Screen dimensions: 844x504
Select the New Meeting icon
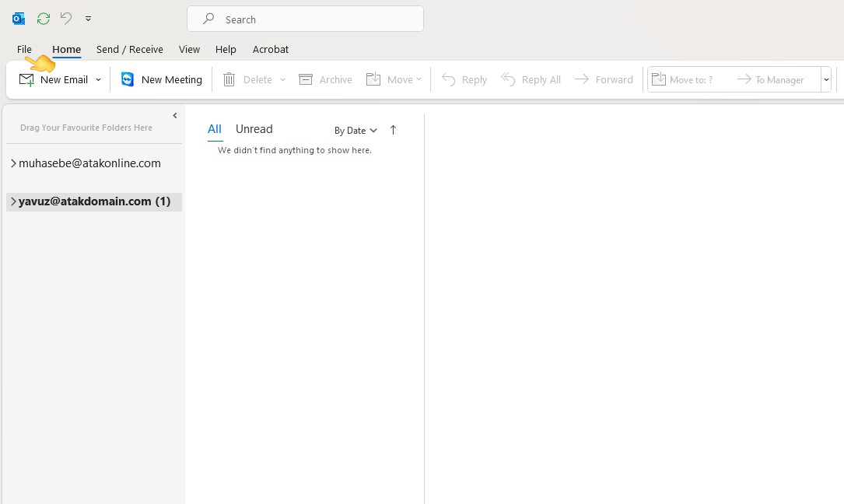tap(126, 79)
